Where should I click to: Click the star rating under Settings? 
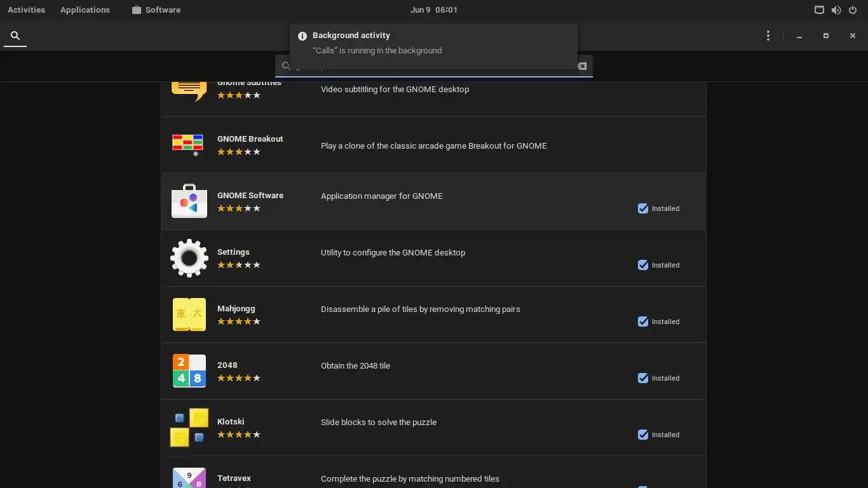(239, 265)
